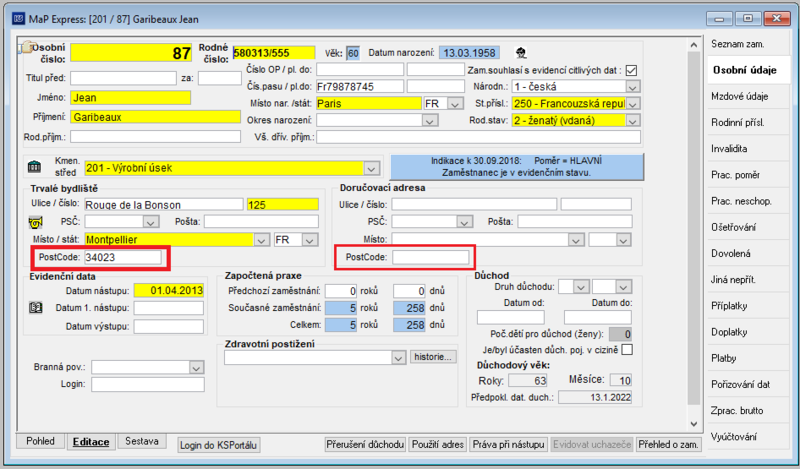
Task: Click the Jméno field containing Jean
Action: (131, 97)
